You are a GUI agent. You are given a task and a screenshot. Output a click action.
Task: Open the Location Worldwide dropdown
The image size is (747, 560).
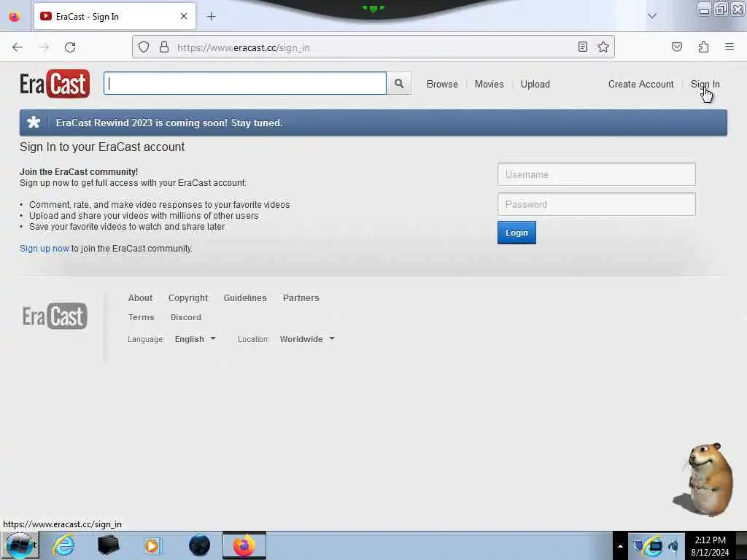(307, 339)
